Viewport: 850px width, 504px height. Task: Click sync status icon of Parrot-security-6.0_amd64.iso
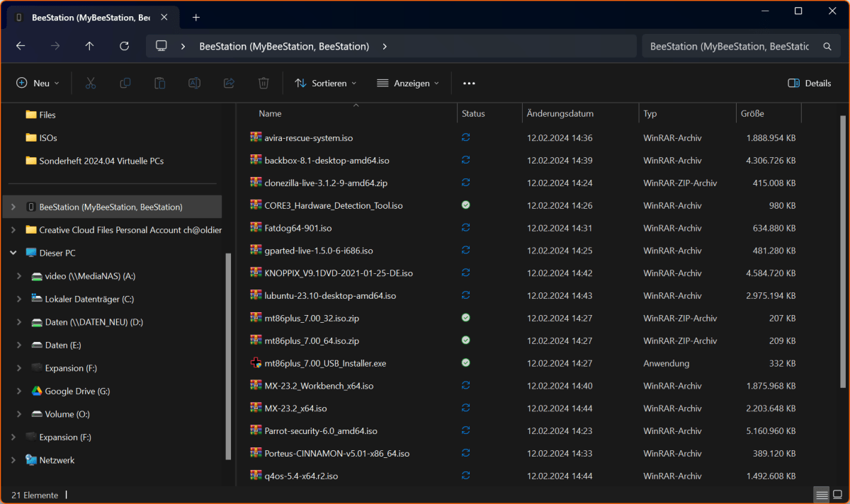[465, 430]
